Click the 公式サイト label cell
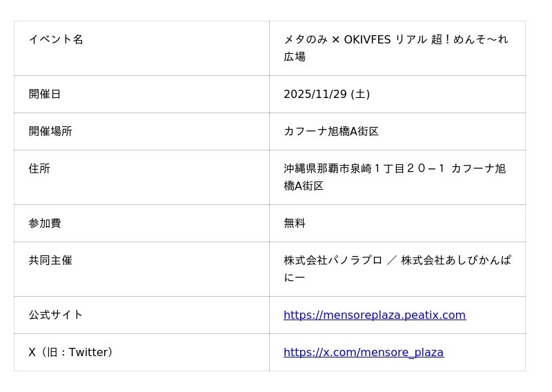 coord(56,315)
